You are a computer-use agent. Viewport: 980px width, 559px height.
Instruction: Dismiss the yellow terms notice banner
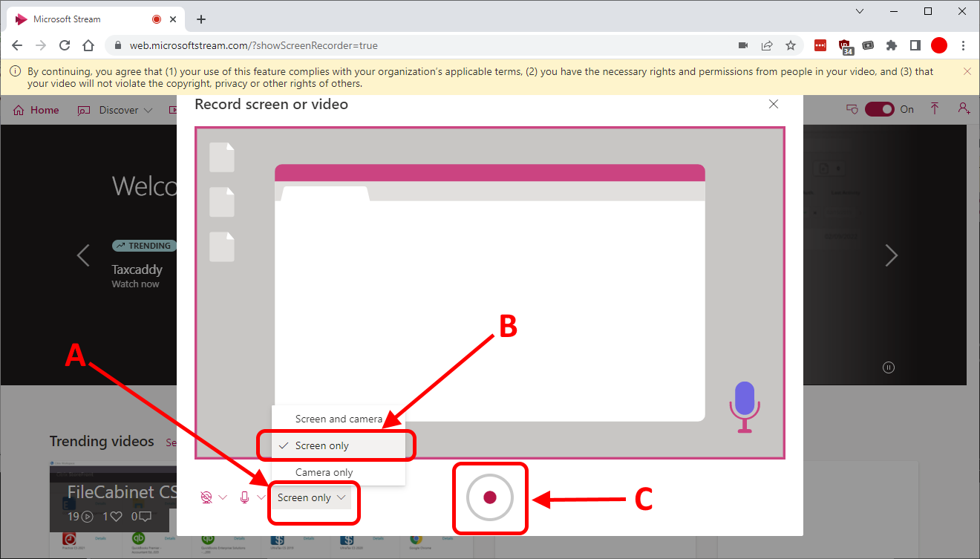coord(967,71)
